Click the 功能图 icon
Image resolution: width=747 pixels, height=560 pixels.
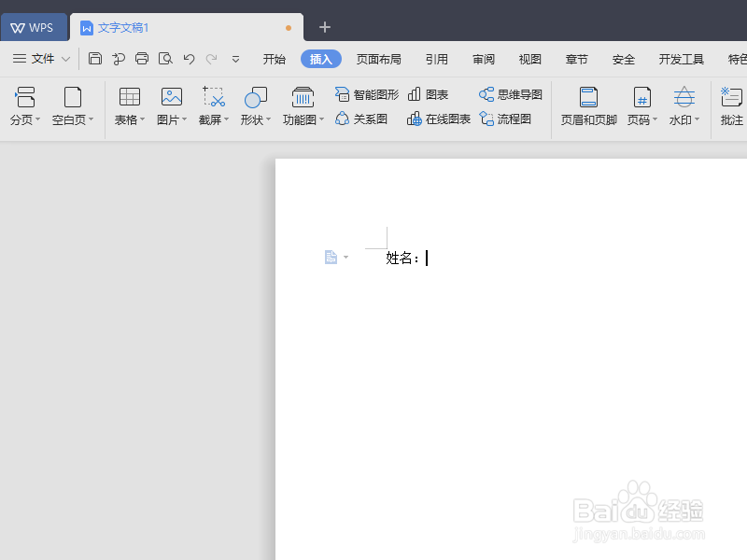coord(303,97)
